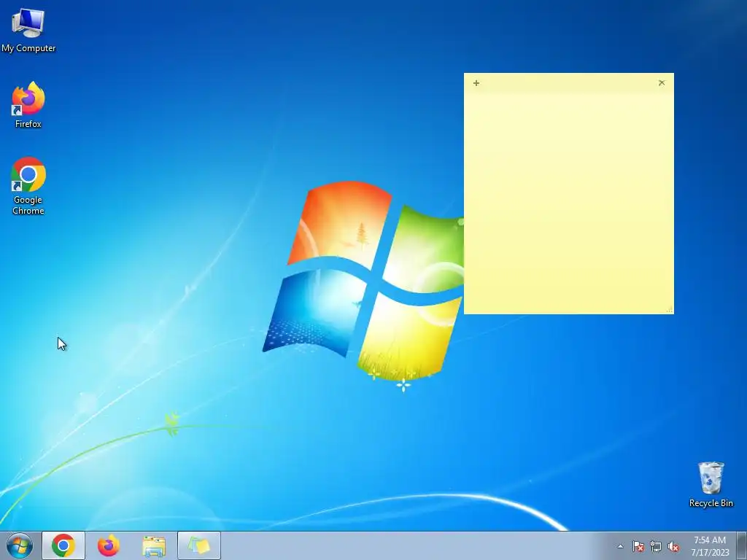747x560 pixels.
Task: Open Windows Explorer from the taskbar
Action: click(154, 545)
